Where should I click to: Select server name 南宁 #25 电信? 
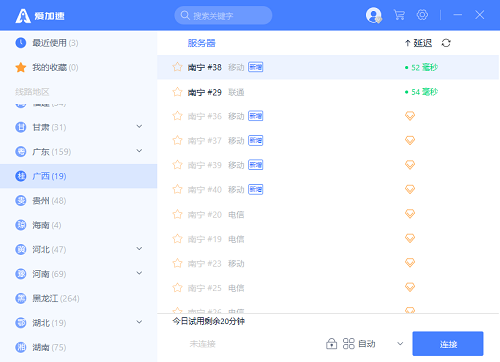[x=216, y=288]
